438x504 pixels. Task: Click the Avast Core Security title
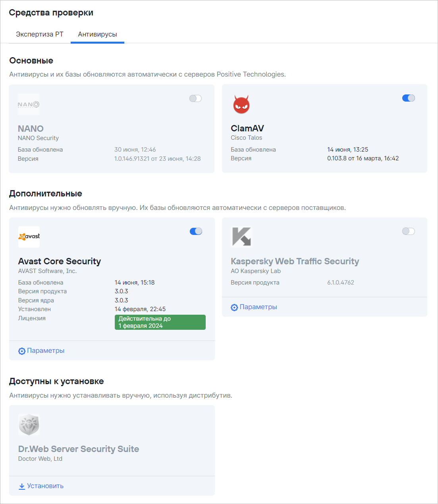tap(60, 261)
